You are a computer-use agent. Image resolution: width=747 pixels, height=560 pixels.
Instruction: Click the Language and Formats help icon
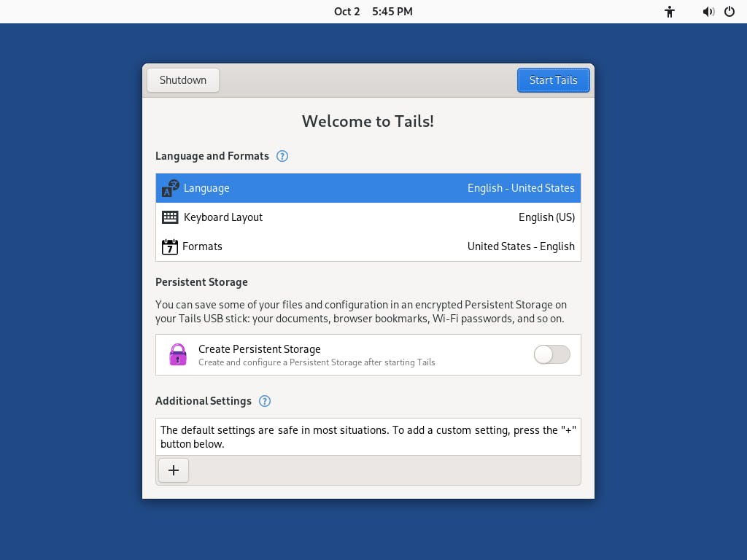coord(282,156)
